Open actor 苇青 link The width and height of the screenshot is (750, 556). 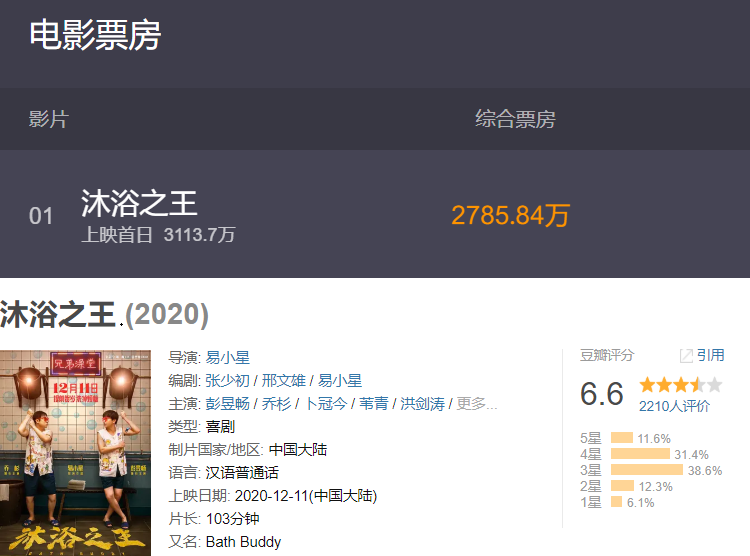(374, 403)
